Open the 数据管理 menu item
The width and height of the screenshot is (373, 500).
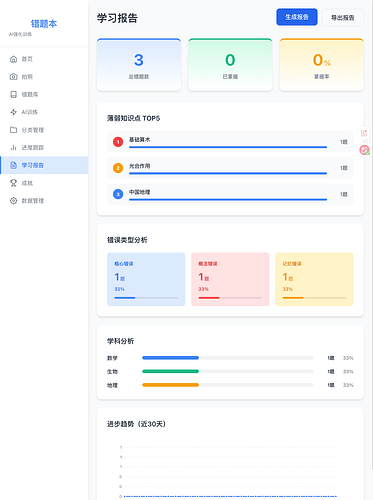click(x=44, y=201)
